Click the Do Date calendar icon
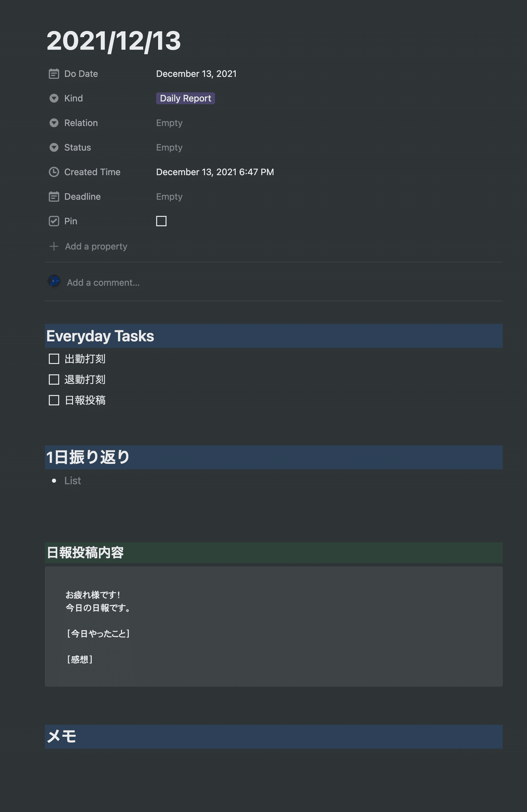Image resolution: width=527 pixels, height=812 pixels. [x=54, y=74]
